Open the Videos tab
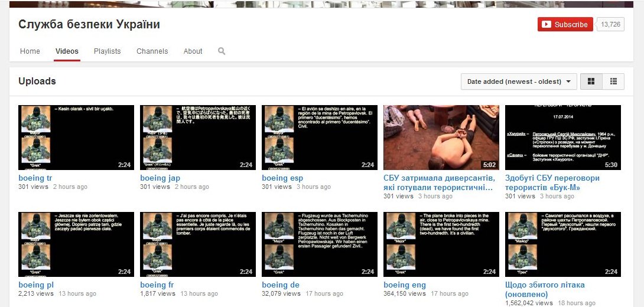Image resolution: width=644 pixels, height=307 pixels. tap(67, 51)
